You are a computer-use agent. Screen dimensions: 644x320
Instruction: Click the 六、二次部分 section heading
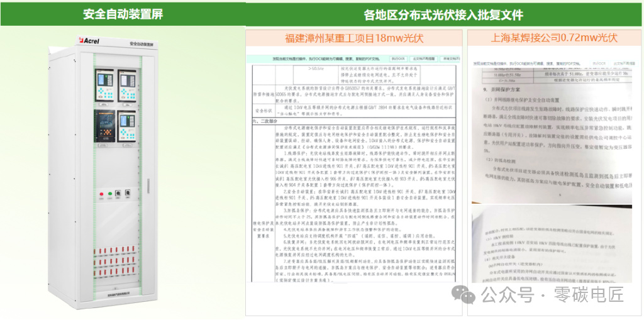265,121
